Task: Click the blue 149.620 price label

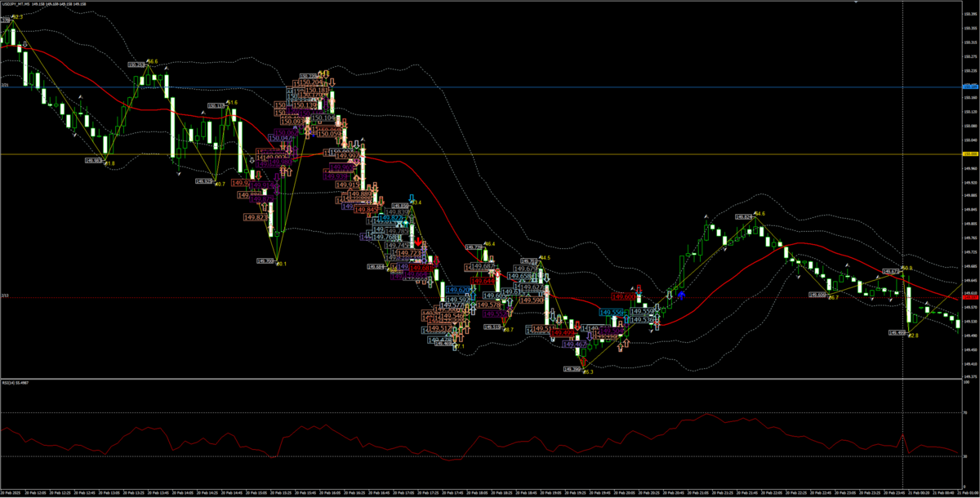Action: click(458, 290)
